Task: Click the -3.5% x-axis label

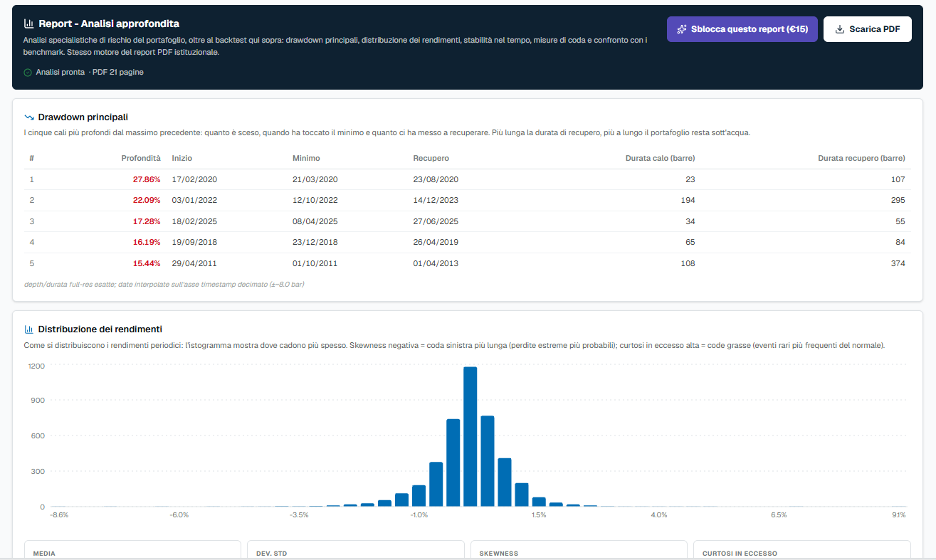Action: point(300,514)
